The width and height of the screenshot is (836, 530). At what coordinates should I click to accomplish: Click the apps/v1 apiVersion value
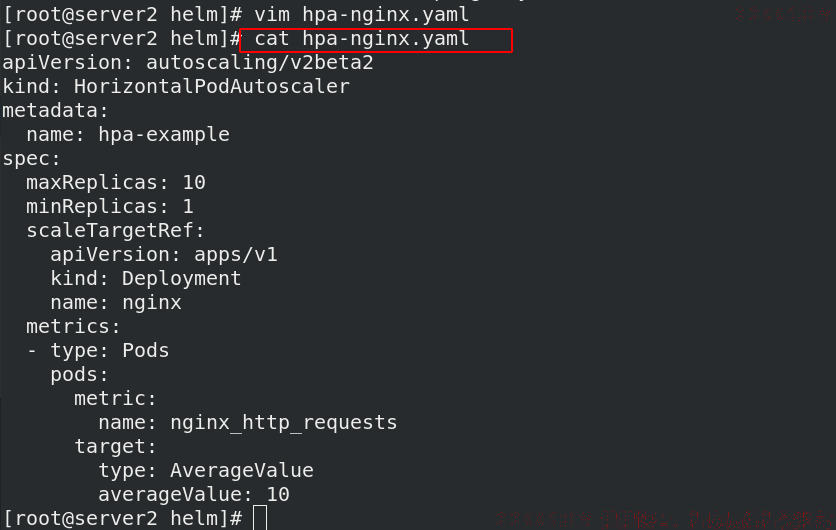coord(236,254)
